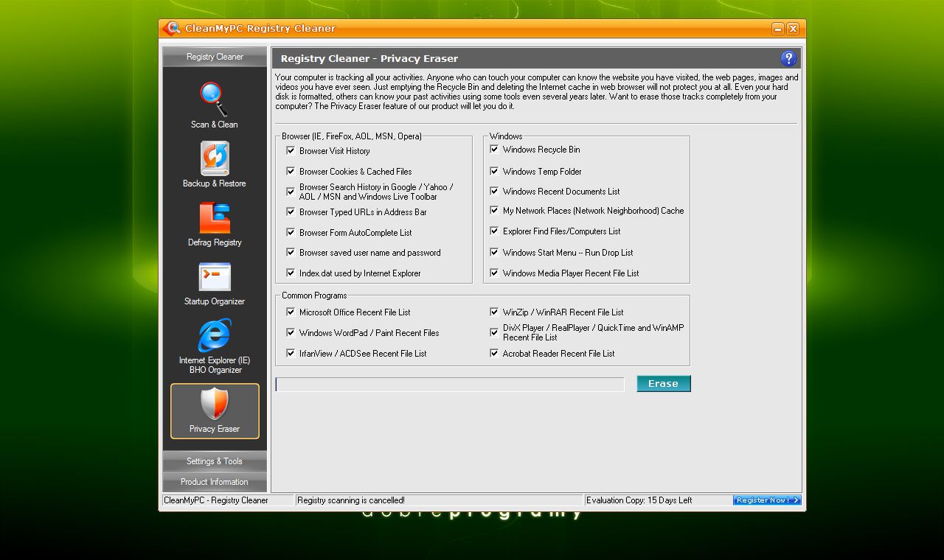Uncheck Browser Cookies & Cached Files
944x560 pixels.
[291, 171]
